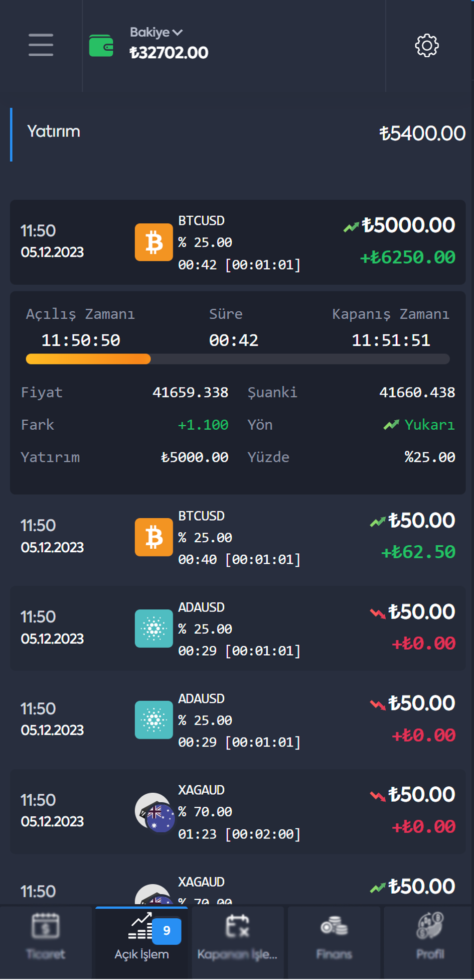Expand the second ADAUSD trade row
Viewport: 474px width, 980px height.
tap(238, 720)
